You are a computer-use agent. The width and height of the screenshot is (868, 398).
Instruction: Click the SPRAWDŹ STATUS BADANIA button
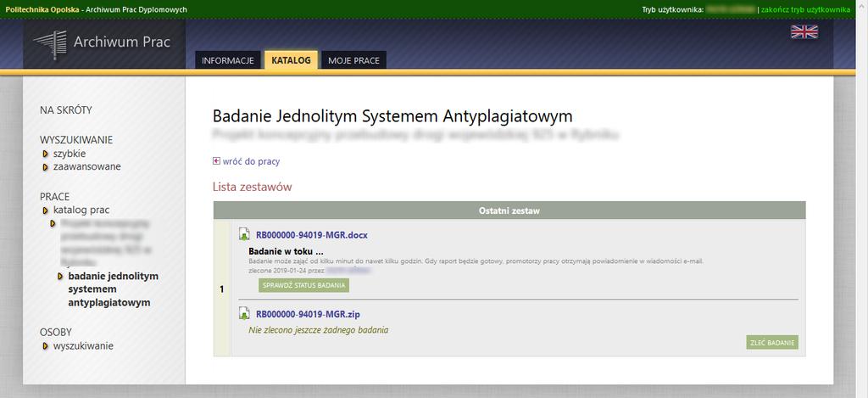303,285
